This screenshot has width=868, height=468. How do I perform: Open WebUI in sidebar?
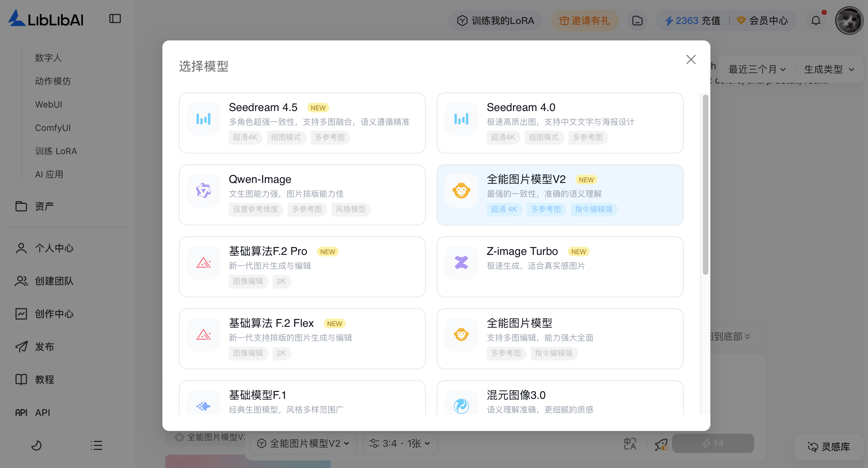pyautogui.click(x=49, y=104)
